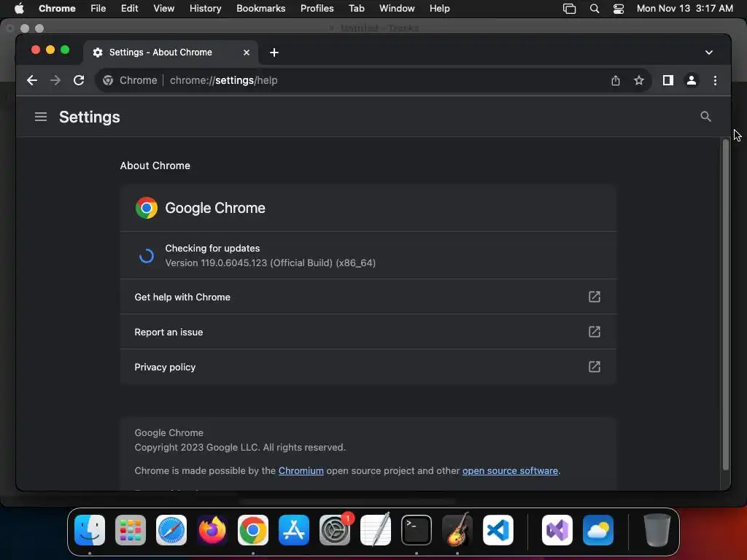The height and width of the screenshot is (560, 747).
Task: Open the App Store from the dock
Action: click(294, 530)
